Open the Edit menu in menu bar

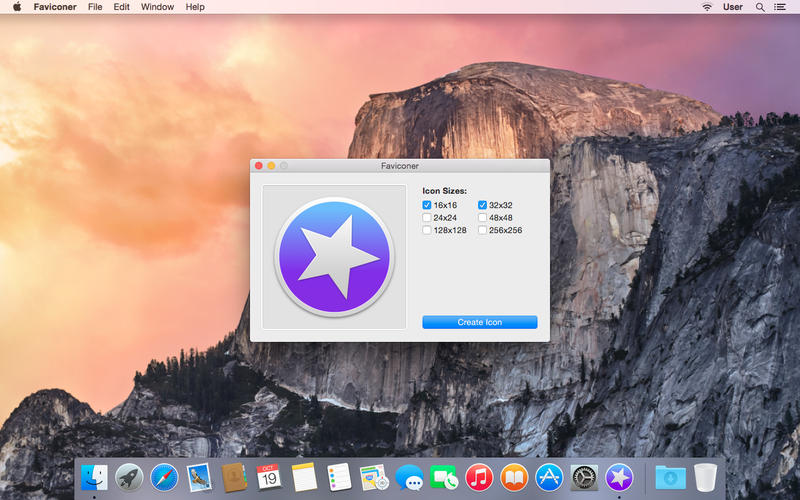tap(121, 7)
